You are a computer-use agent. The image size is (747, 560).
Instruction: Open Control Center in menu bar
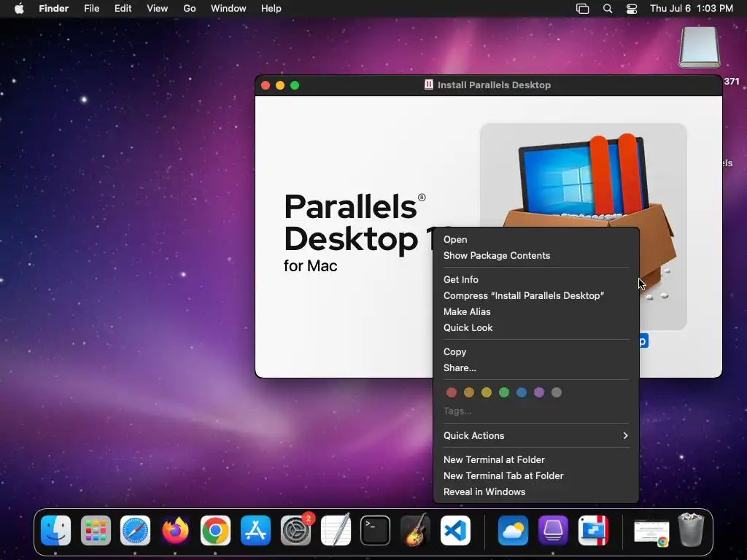632,9
